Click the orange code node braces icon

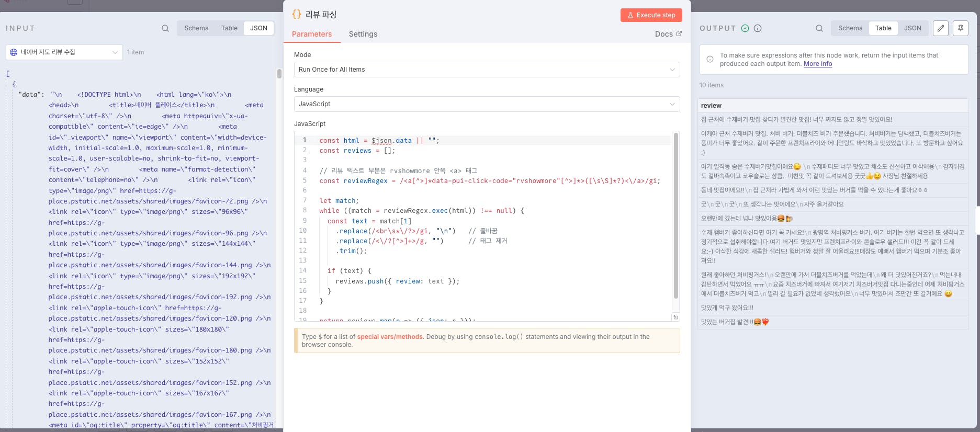click(297, 15)
